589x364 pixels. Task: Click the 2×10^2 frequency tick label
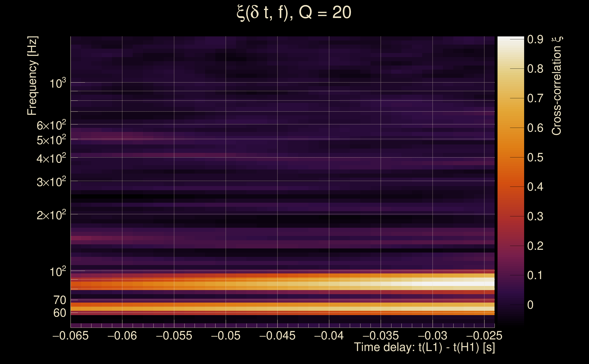pos(51,215)
